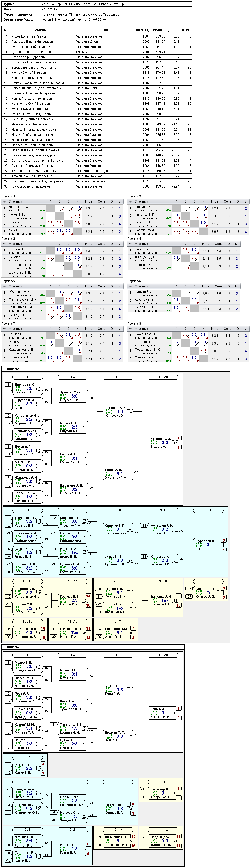Select the date value '27.04.2019'
This screenshot has width=252, height=868.
click(49, 9)
